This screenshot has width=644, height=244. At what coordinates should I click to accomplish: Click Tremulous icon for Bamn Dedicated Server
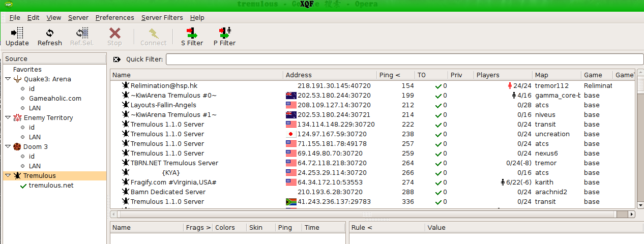coord(126,192)
